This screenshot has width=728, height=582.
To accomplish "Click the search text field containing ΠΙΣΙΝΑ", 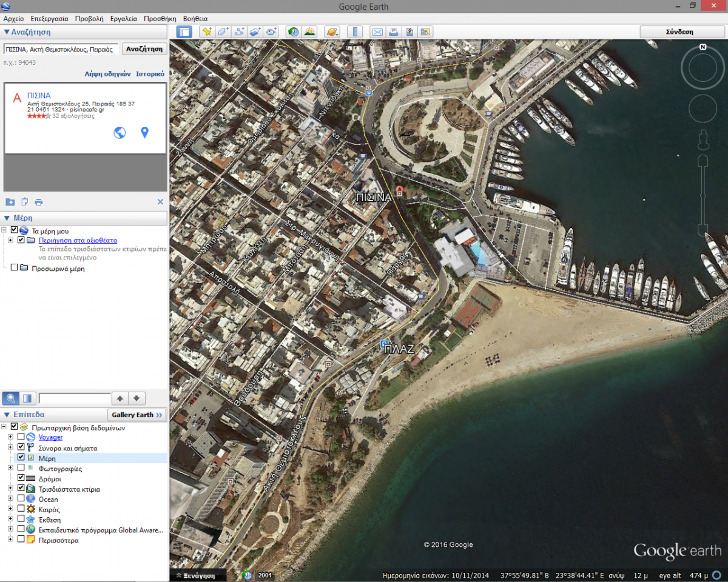I will pyautogui.click(x=61, y=49).
